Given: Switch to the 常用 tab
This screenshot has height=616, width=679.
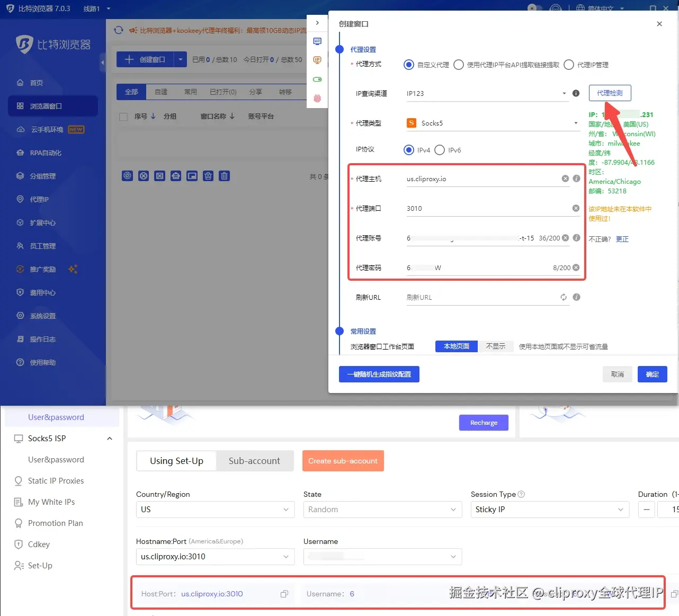Looking at the screenshot, I should pos(191,92).
